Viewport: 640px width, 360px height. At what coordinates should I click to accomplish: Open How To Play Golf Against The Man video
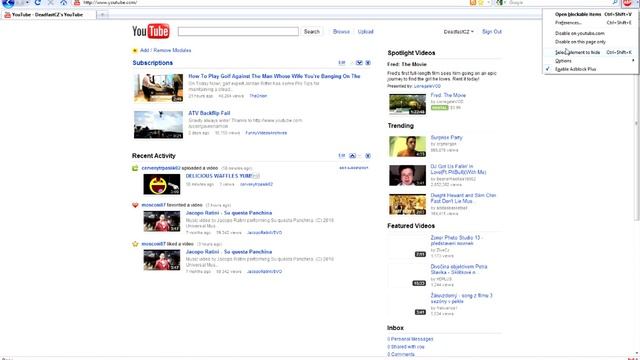click(x=274, y=76)
